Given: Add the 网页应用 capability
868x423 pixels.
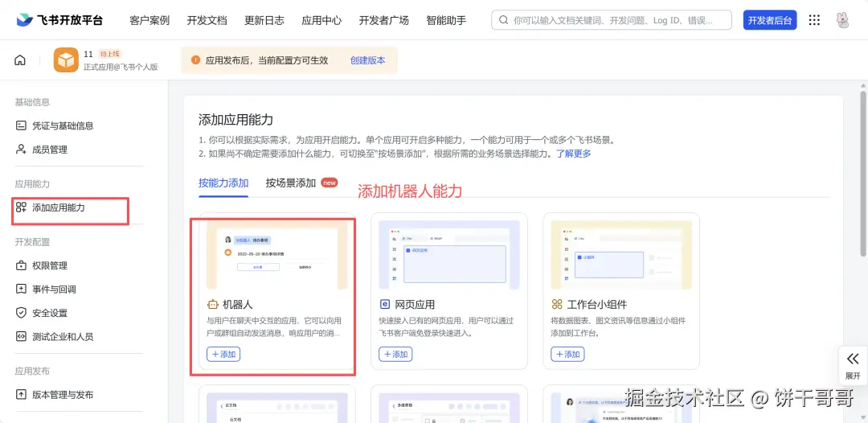Looking at the screenshot, I should (x=395, y=355).
